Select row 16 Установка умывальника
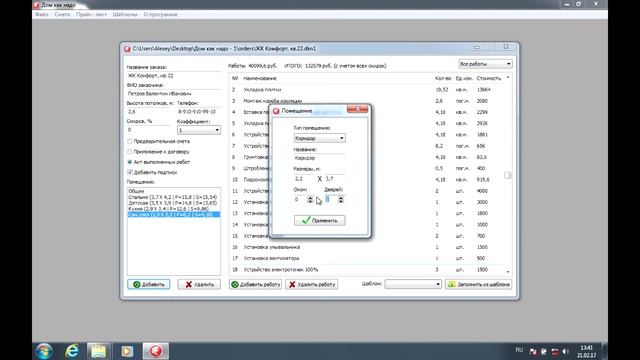Screen dimensions: 640x360 tap(367, 247)
